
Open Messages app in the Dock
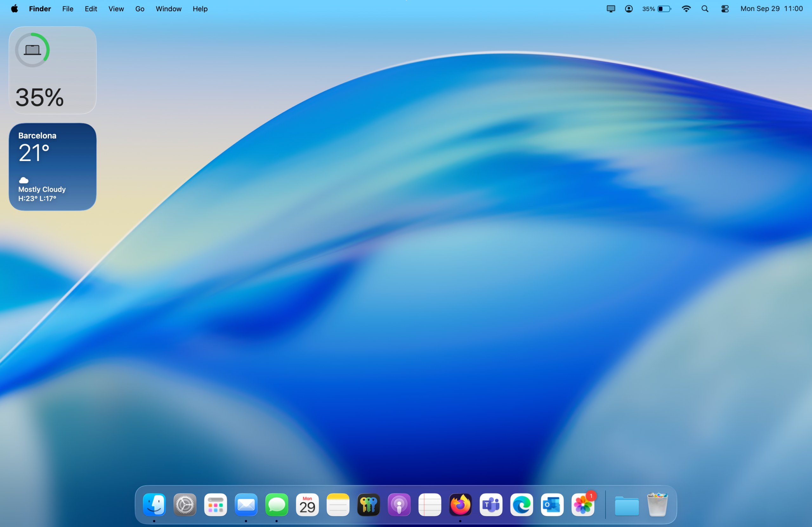point(276,505)
